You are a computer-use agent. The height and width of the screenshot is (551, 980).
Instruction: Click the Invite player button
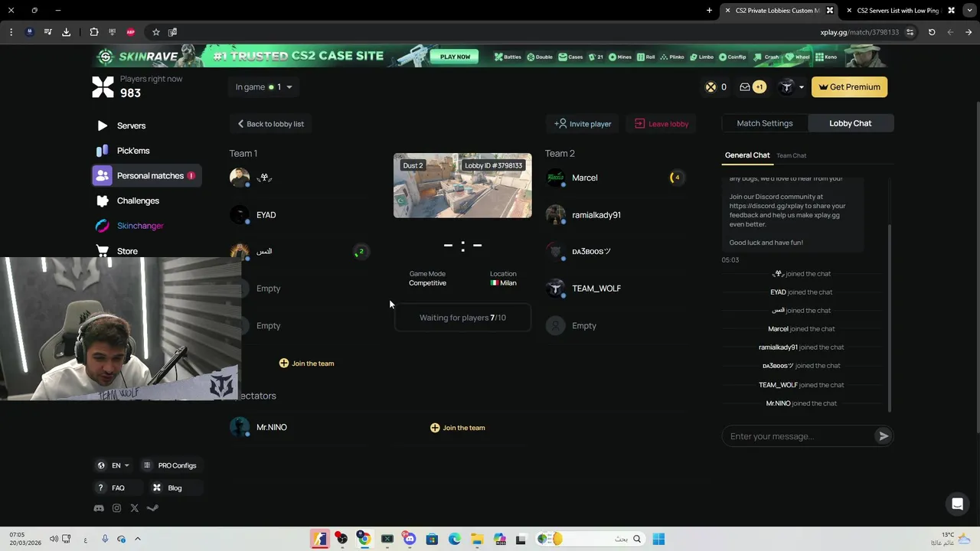583,124
